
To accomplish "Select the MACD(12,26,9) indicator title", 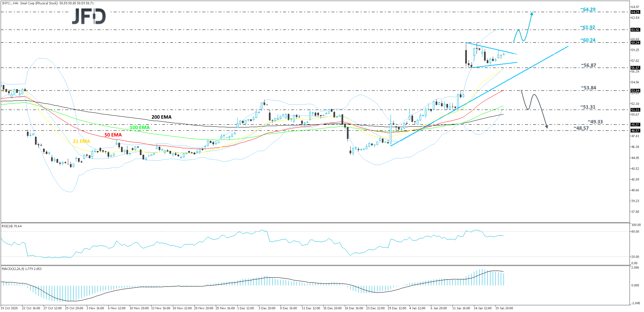I will tap(22, 269).
